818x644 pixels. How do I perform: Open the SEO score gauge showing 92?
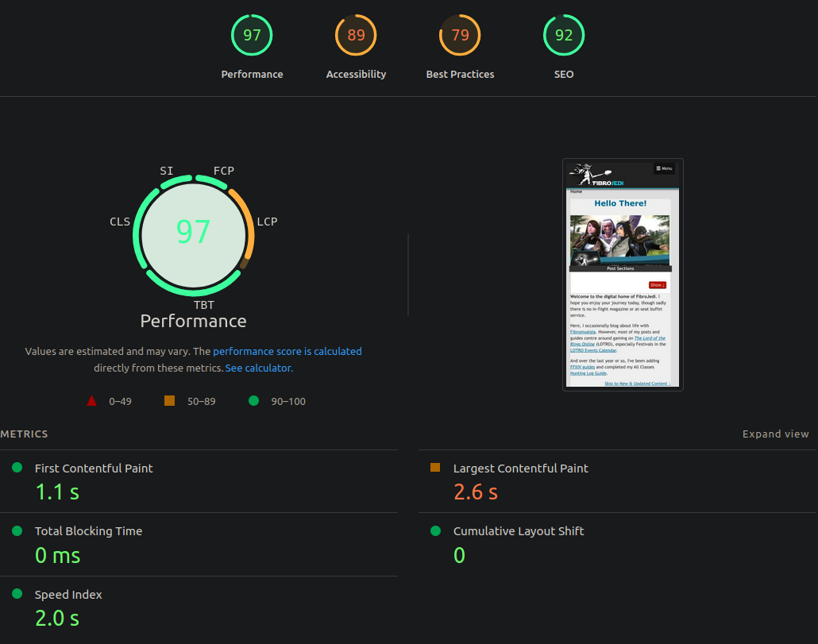point(564,35)
